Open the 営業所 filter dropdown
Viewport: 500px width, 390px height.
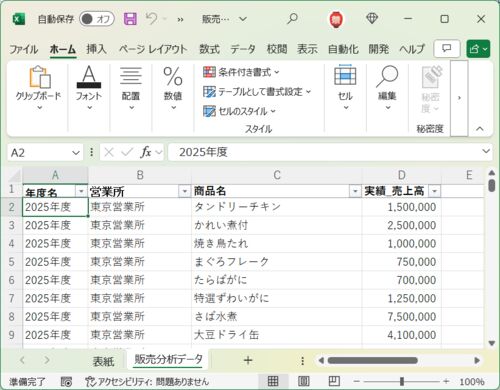184,191
